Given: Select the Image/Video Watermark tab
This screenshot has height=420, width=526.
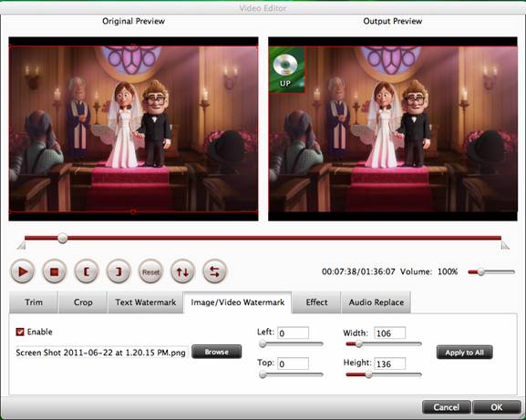Looking at the screenshot, I should point(238,302).
